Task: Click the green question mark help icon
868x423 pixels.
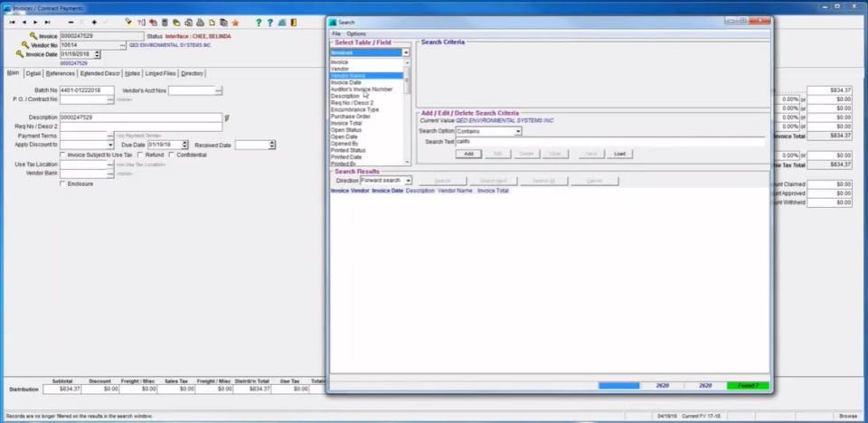Action: [258, 23]
